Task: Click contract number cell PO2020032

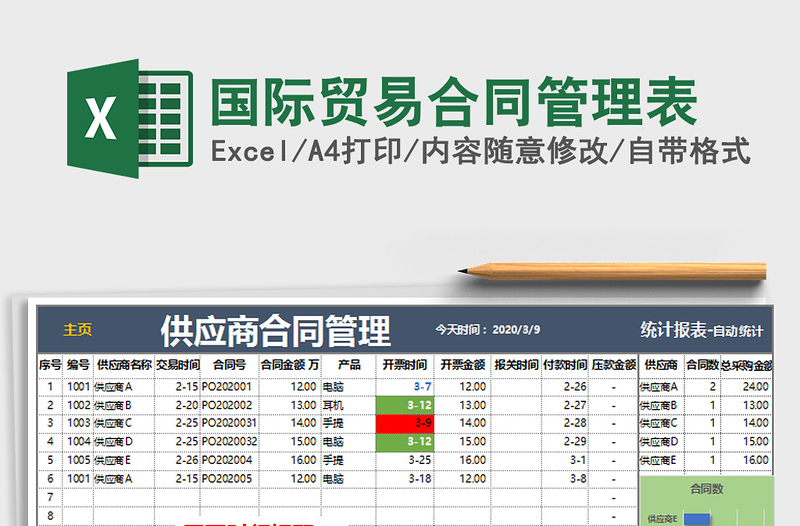Action: pos(230,442)
